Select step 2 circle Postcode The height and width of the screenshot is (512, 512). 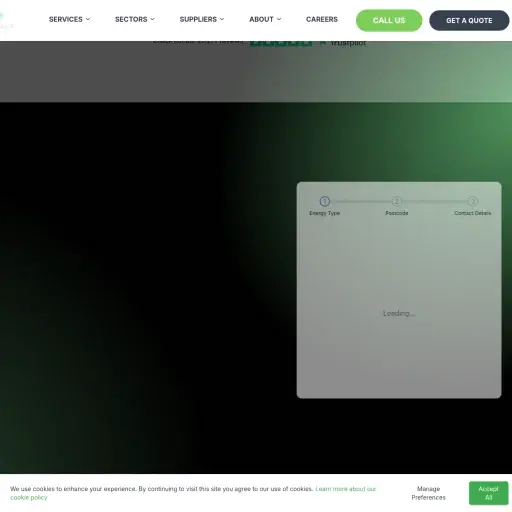point(397,201)
